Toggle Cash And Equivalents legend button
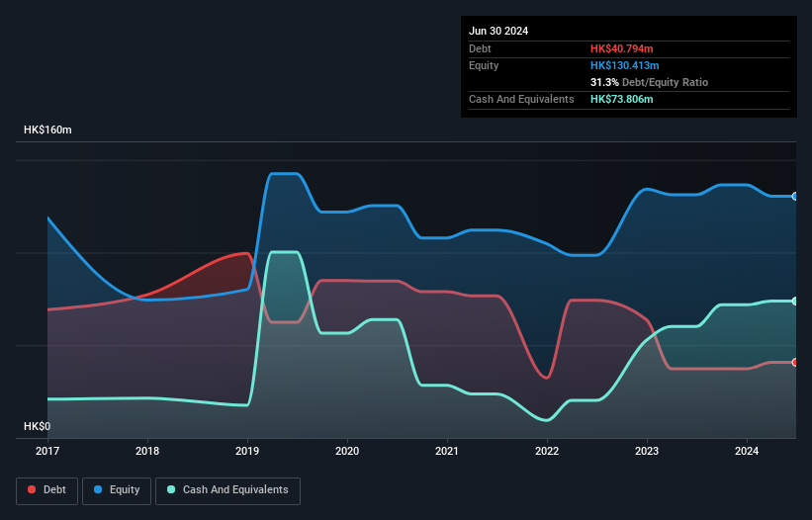This screenshot has width=812, height=520. click(x=227, y=490)
